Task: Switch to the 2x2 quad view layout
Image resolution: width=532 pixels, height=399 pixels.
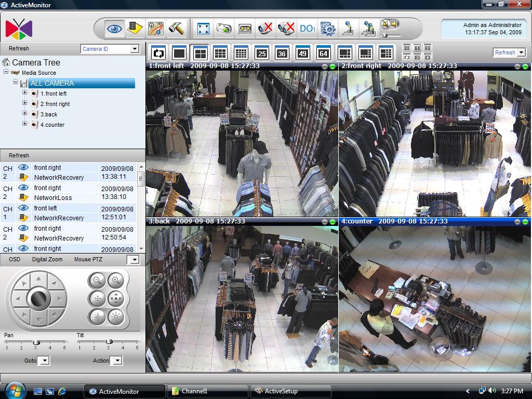Action: [x=199, y=53]
